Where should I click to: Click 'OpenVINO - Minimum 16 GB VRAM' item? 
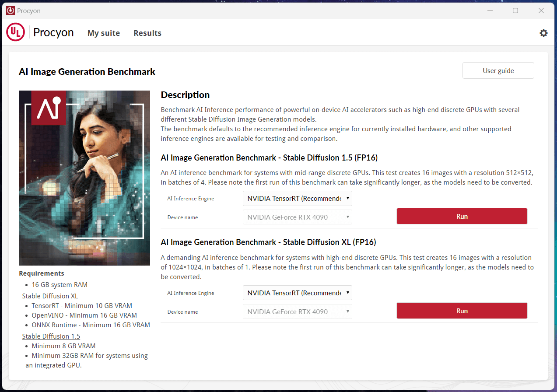[84, 315]
